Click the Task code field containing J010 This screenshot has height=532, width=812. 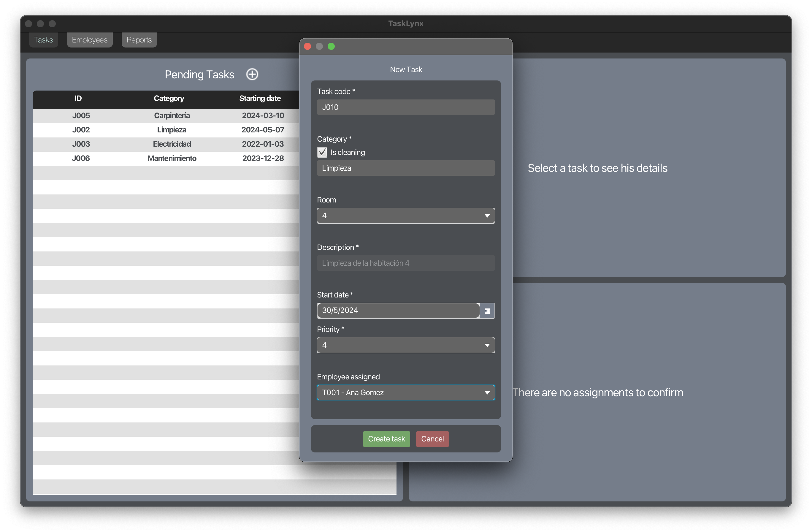coord(406,107)
